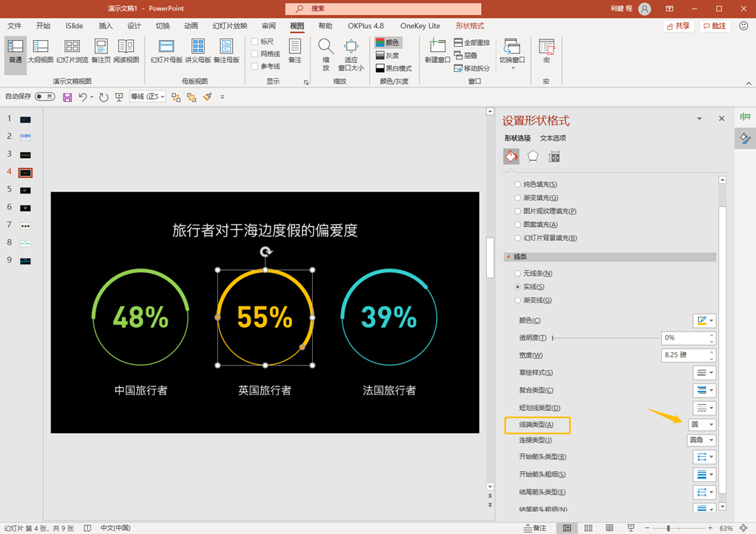
Task: Click the Notes (备注) ribbon button
Action: [294, 52]
